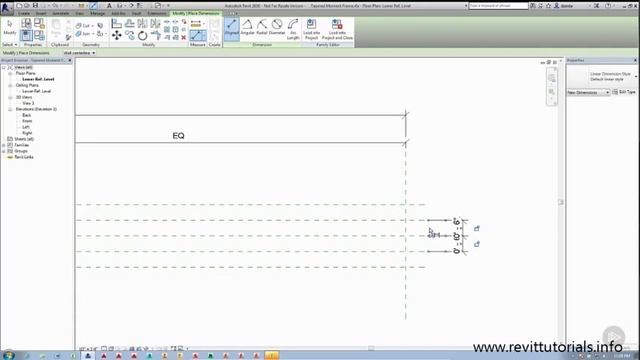The image size is (640, 360).
Task: Click the Modify arrow tool
Action: (9, 28)
